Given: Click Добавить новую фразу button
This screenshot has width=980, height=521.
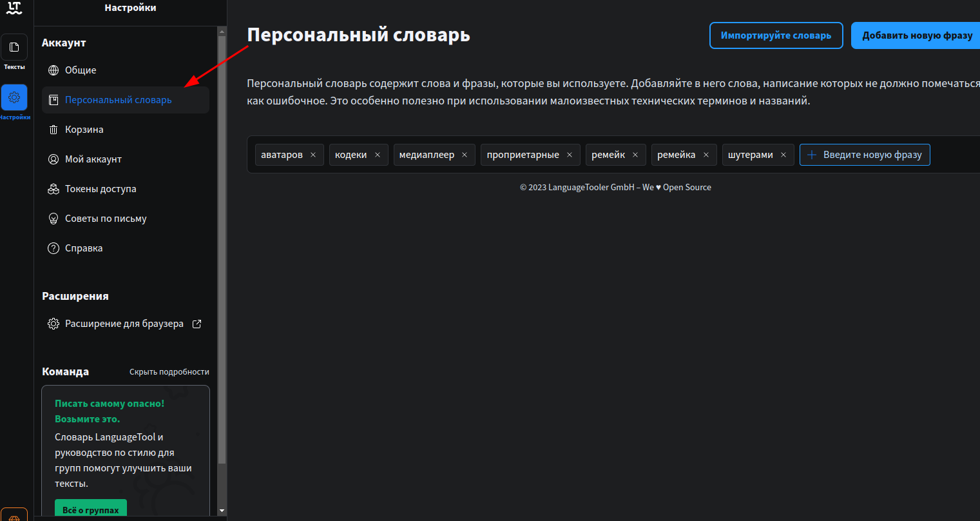Looking at the screenshot, I should [x=916, y=35].
